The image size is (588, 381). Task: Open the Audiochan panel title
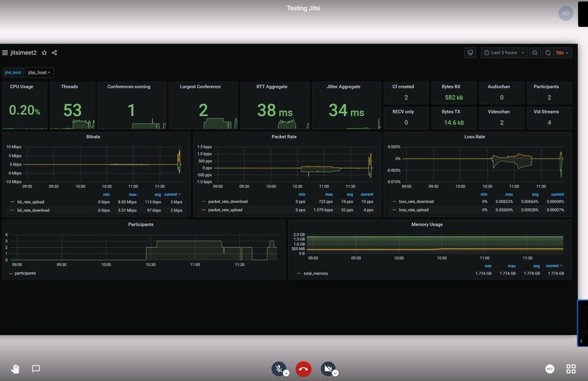tap(499, 87)
